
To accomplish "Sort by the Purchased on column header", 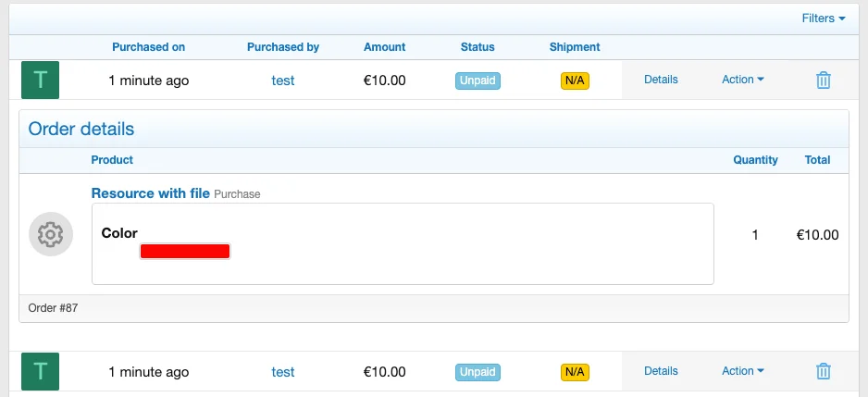I will click(x=149, y=47).
